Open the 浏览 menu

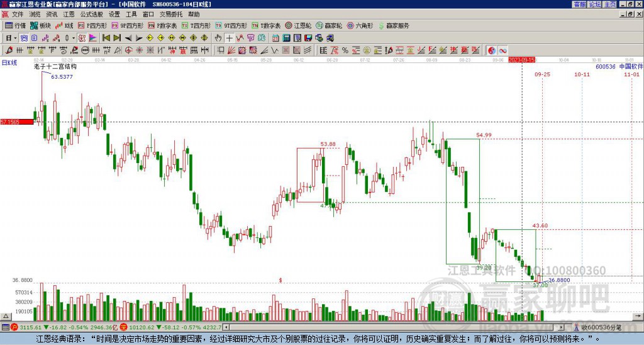point(35,14)
